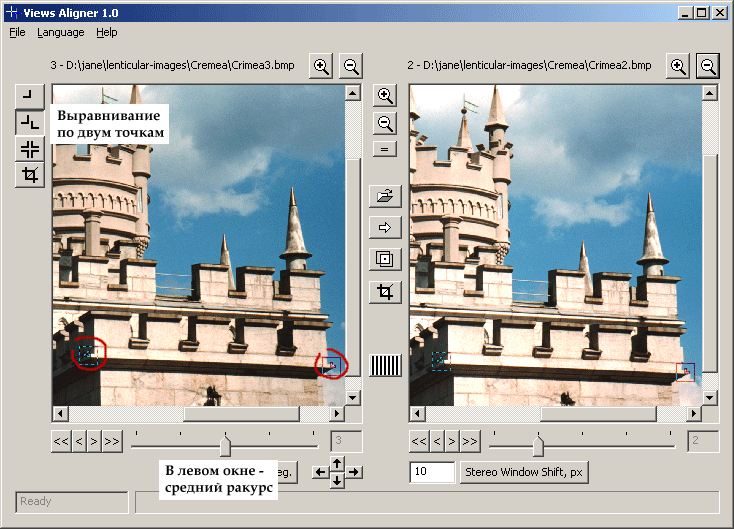
Task: Select the two-point alignment tool
Action: [x=29, y=123]
